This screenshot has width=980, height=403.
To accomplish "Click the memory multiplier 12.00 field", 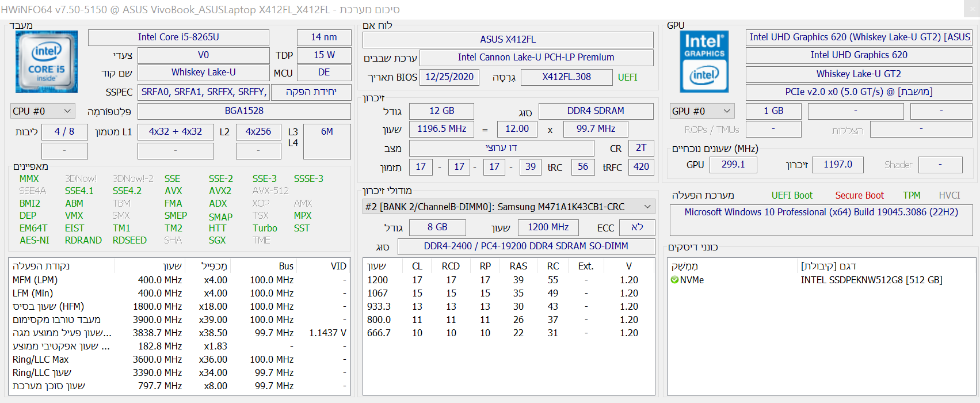I will point(517,129).
